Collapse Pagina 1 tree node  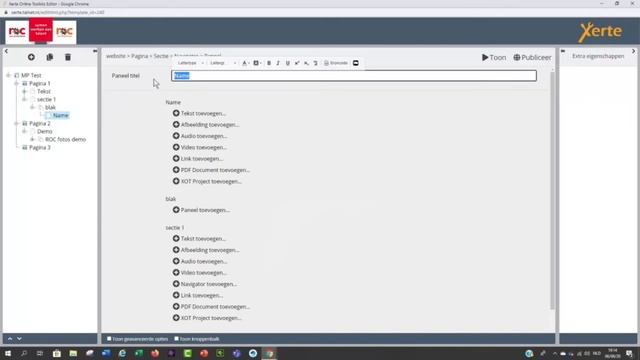tap(16, 83)
